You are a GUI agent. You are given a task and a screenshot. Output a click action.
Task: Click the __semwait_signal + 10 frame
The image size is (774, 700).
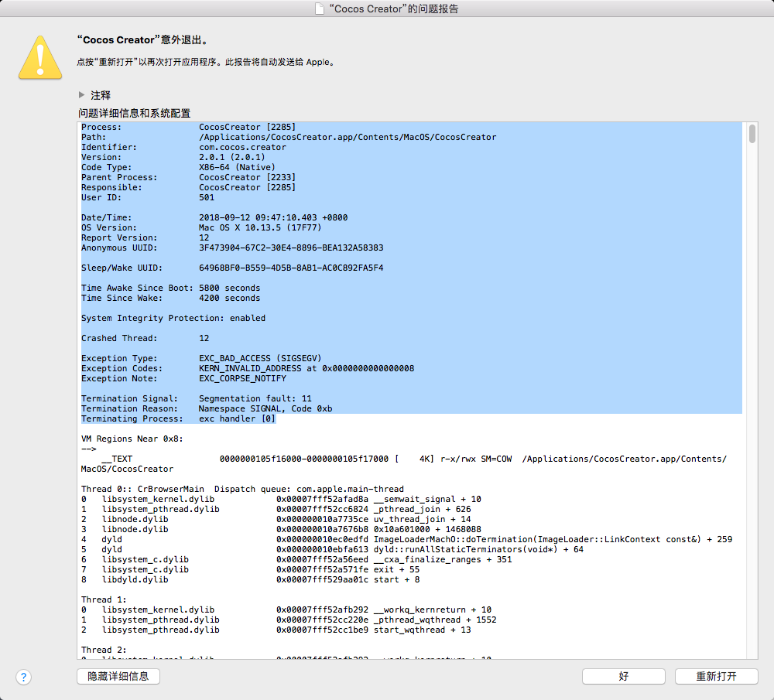coord(281,499)
